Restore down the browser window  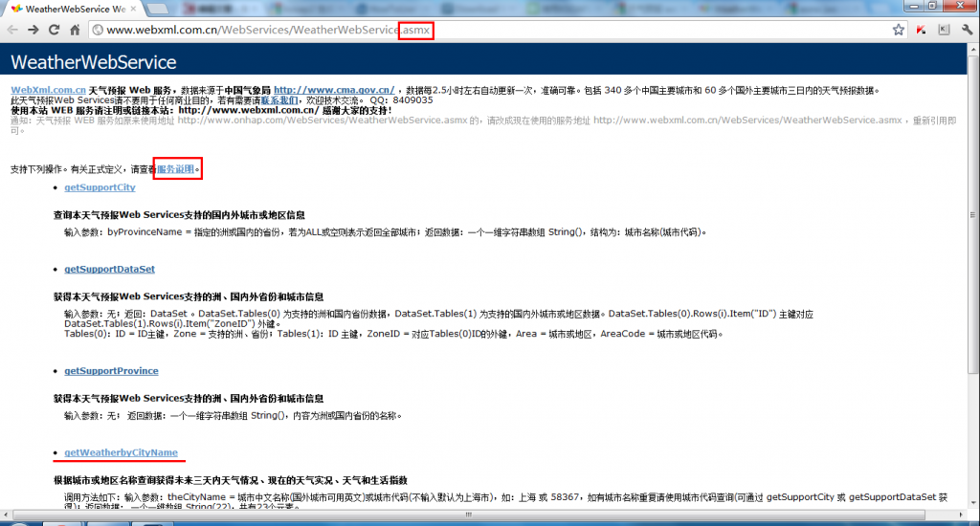pyautogui.click(x=932, y=5)
